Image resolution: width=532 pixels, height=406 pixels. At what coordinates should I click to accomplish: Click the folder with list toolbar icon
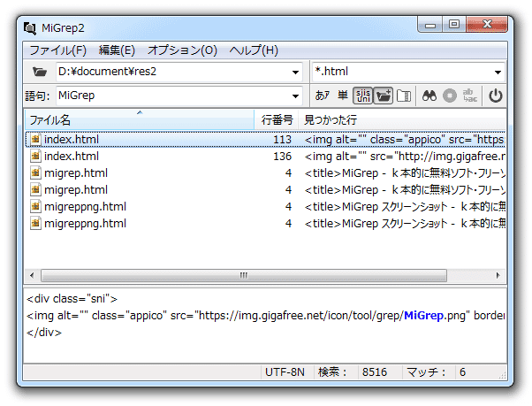pyautogui.click(x=404, y=96)
